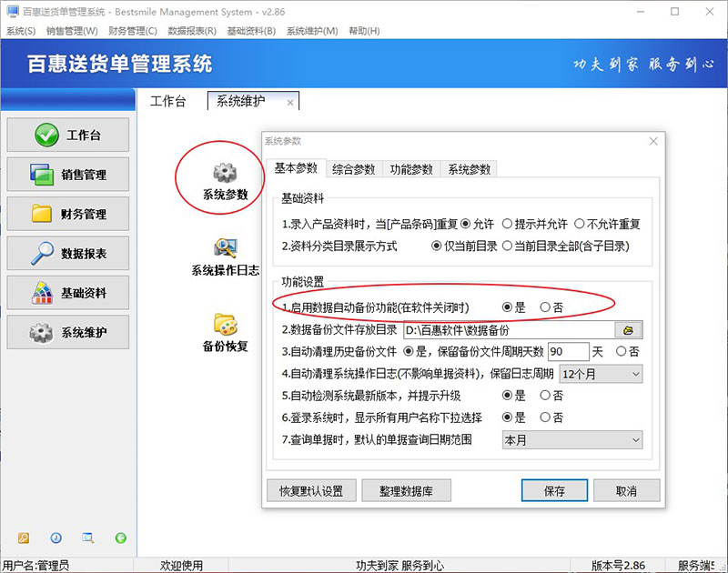The width and height of the screenshot is (728, 573).
Task: Open the 本月 query date range dropdown
Action: point(572,440)
